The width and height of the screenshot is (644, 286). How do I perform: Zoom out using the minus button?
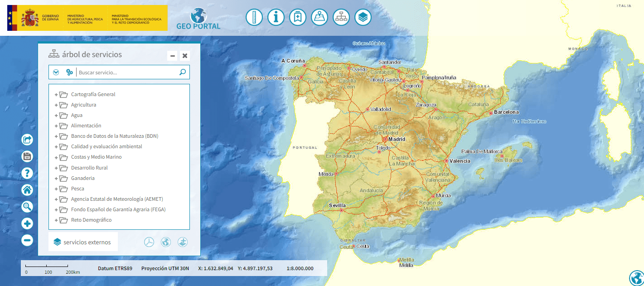(x=27, y=240)
